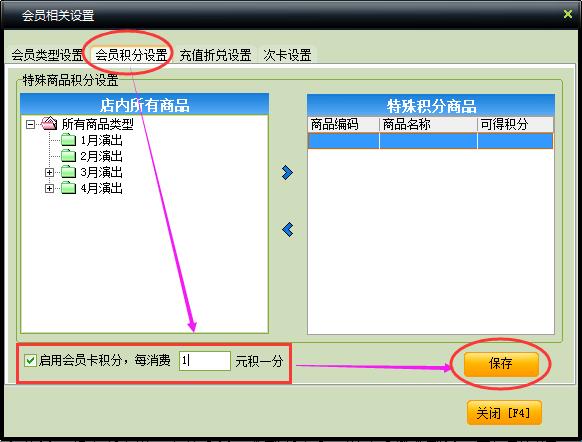The image size is (582, 442).
Task: Open the 充值折兑设置 tab
Action: pos(215,55)
